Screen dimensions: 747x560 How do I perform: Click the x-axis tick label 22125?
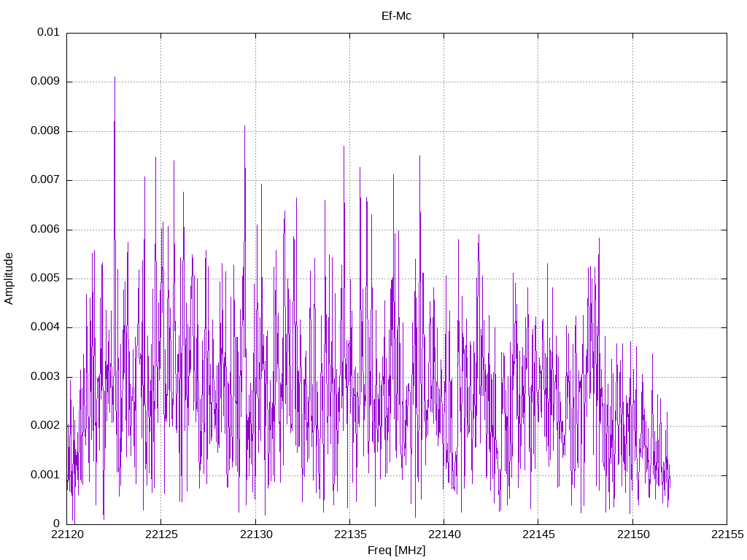coord(161,534)
